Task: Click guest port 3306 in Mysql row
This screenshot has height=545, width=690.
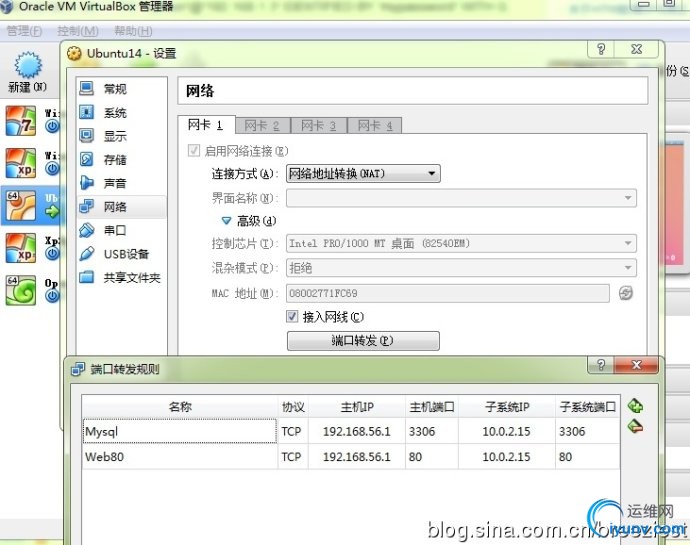Action: point(587,431)
